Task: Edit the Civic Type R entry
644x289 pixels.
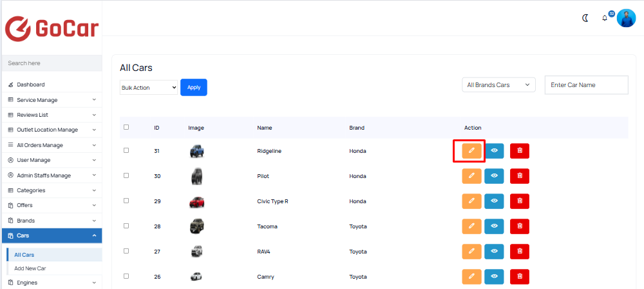Action: point(471,201)
